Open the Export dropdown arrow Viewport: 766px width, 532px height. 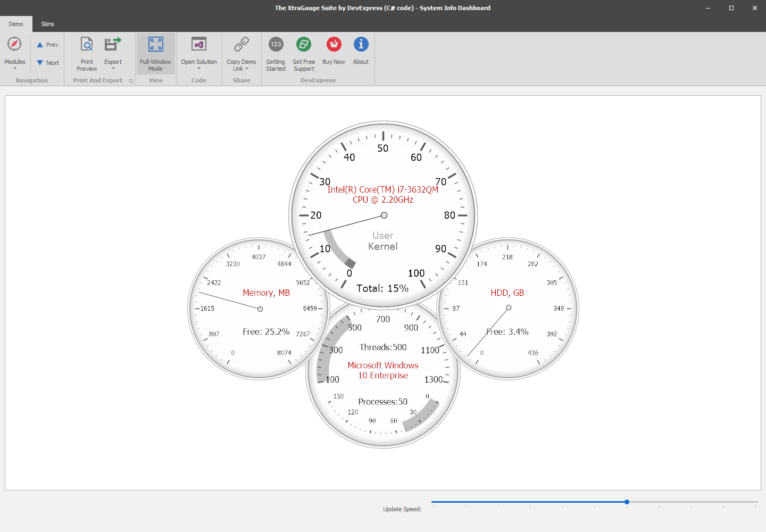click(x=113, y=68)
